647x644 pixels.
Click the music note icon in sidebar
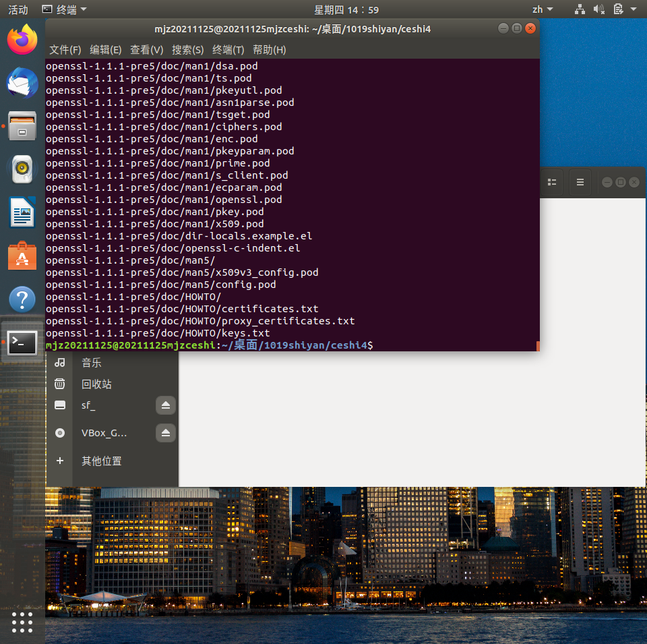coord(60,362)
